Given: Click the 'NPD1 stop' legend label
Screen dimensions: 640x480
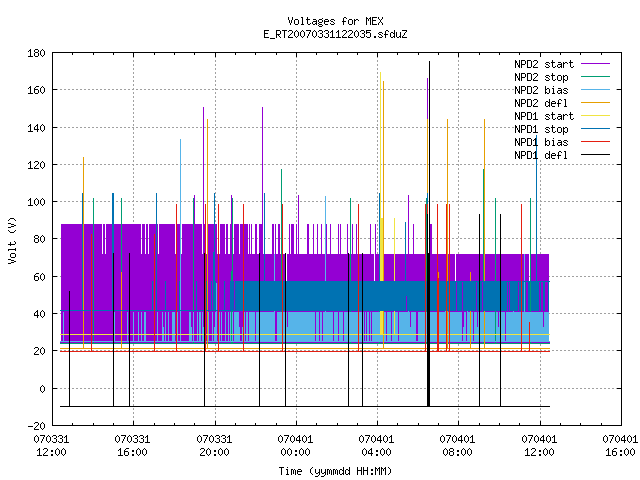Looking at the screenshot, I should pyautogui.click(x=541, y=129).
